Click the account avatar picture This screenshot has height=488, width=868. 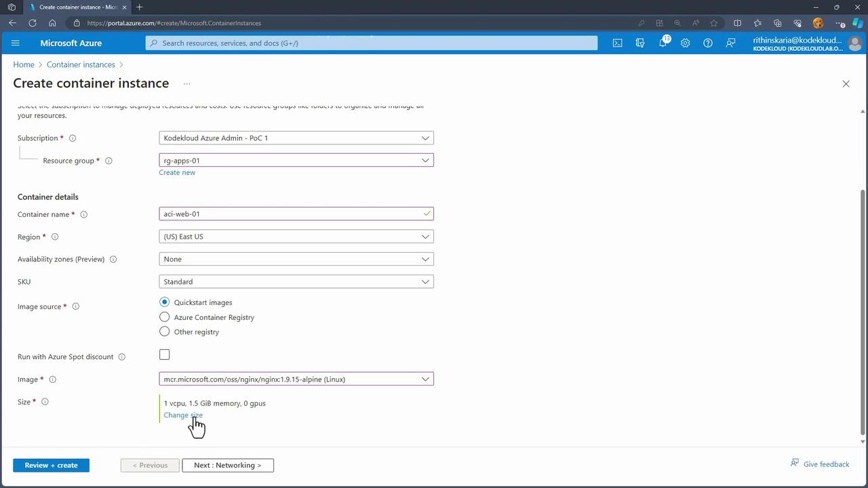(x=854, y=43)
